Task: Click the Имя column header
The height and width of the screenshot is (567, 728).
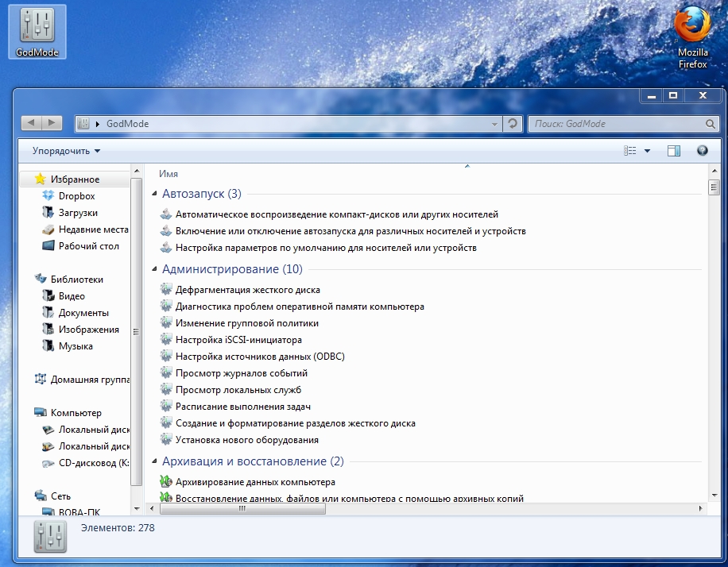Action: pyautogui.click(x=168, y=174)
